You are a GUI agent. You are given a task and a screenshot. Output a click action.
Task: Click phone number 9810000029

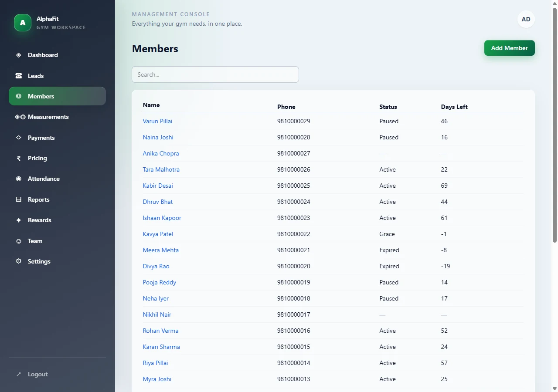(x=294, y=121)
